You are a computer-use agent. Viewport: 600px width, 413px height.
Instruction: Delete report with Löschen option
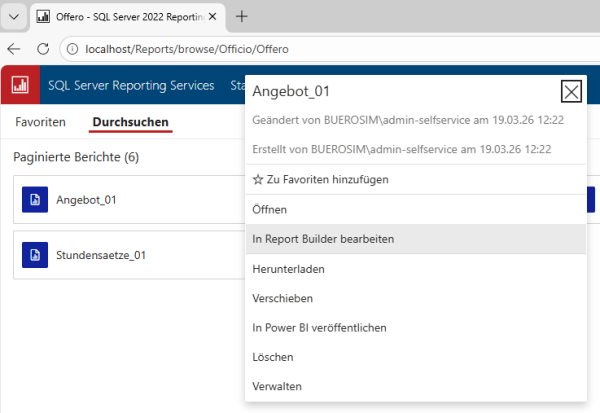point(272,357)
